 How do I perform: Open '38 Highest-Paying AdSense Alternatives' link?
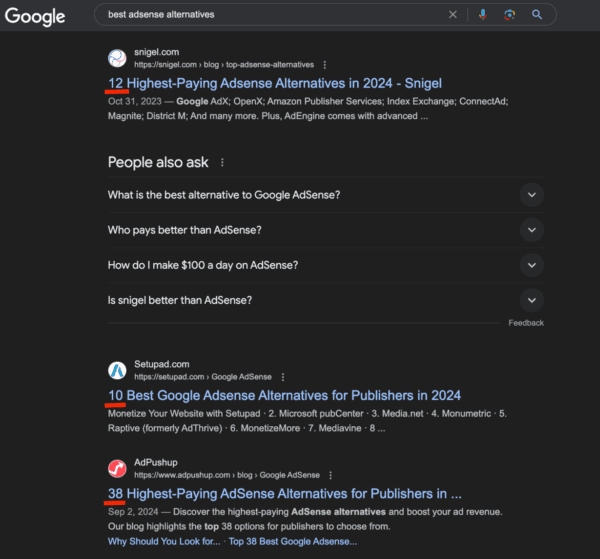285,494
